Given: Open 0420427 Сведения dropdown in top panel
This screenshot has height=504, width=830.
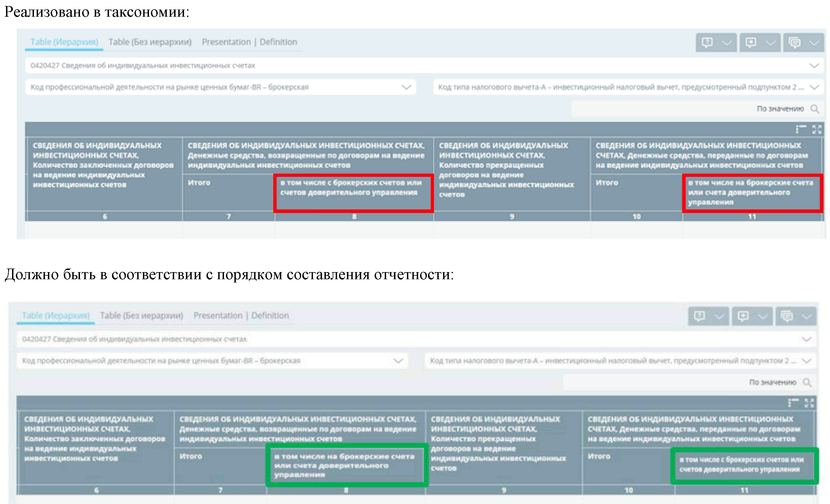Looking at the screenshot, I should [424, 65].
